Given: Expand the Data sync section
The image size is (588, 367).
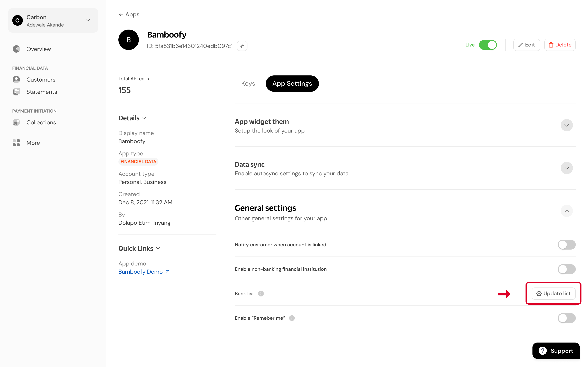Looking at the screenshot, I should [x=566, y=168].
